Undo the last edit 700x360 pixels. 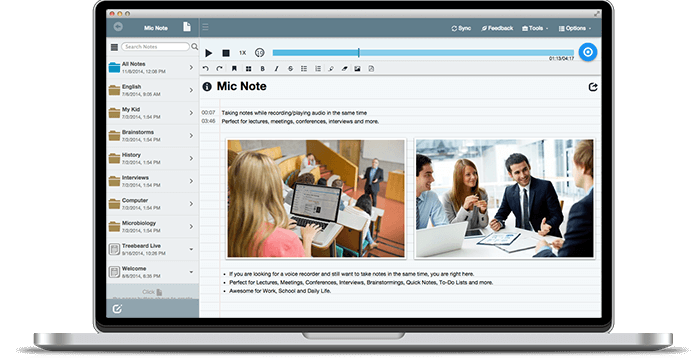click(206, 69)
